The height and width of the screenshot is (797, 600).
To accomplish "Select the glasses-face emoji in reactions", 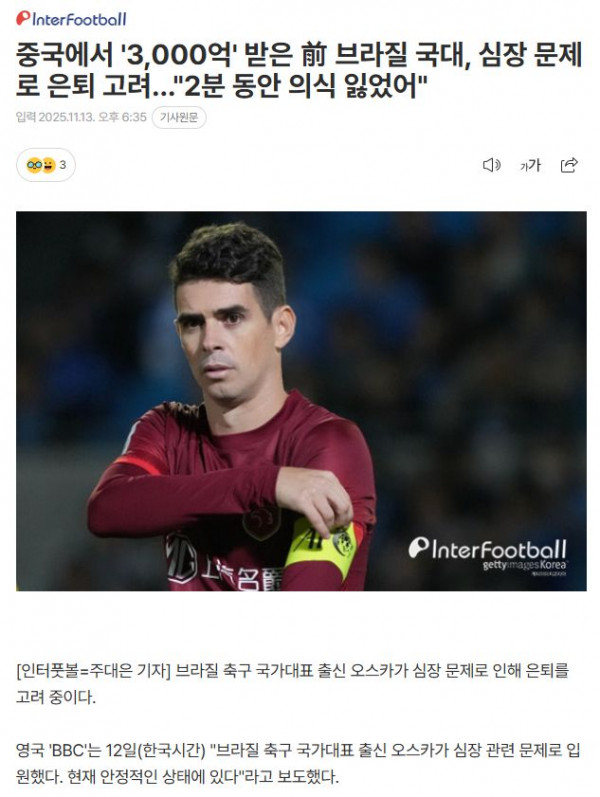I will [x=34, y=165].
